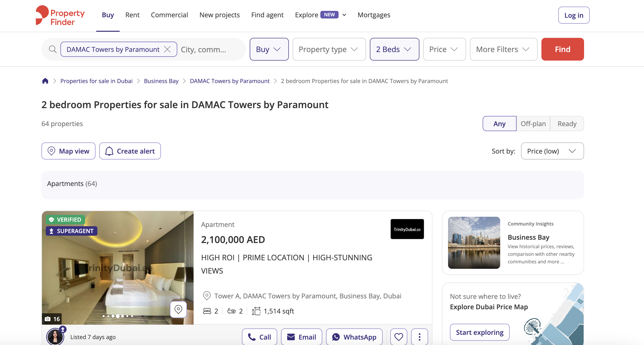Click the Apartments (64) category row
This screenshot has width=644, height=345.
tap(313, 185)
